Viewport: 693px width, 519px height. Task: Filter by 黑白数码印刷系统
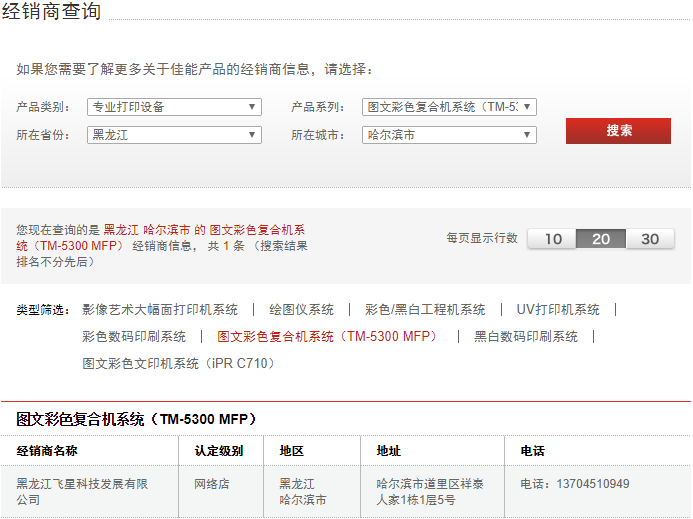[526, 336]
